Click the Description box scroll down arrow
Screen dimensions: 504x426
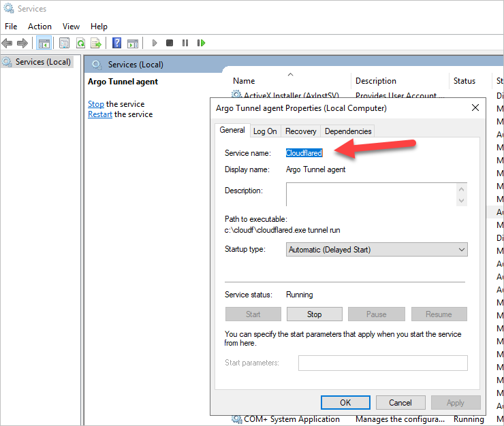coord(462,201)
